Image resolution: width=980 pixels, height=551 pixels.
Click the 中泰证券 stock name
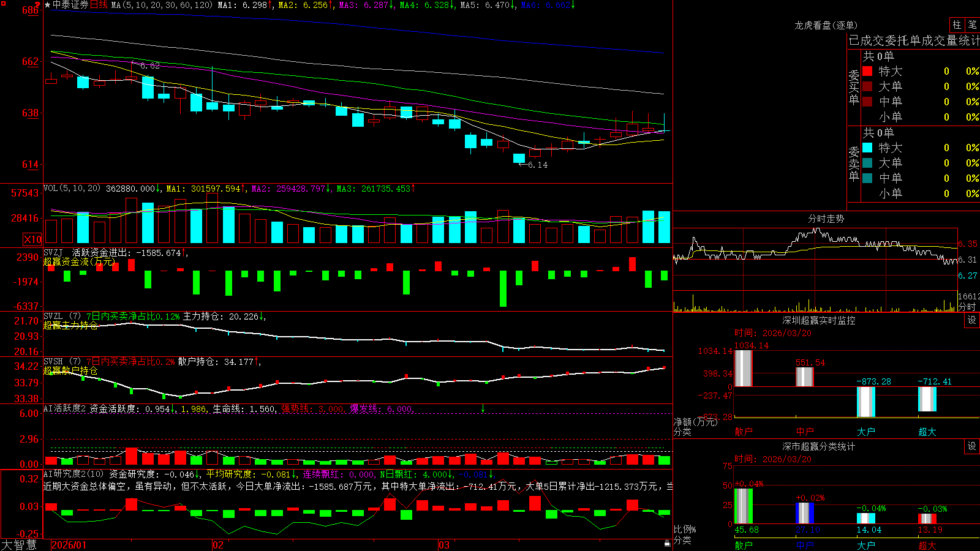click(x=70, y=5)
